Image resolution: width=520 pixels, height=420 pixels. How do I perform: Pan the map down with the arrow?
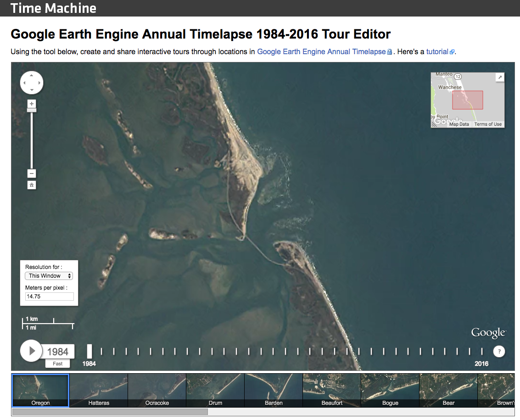(x=32, y=90)
